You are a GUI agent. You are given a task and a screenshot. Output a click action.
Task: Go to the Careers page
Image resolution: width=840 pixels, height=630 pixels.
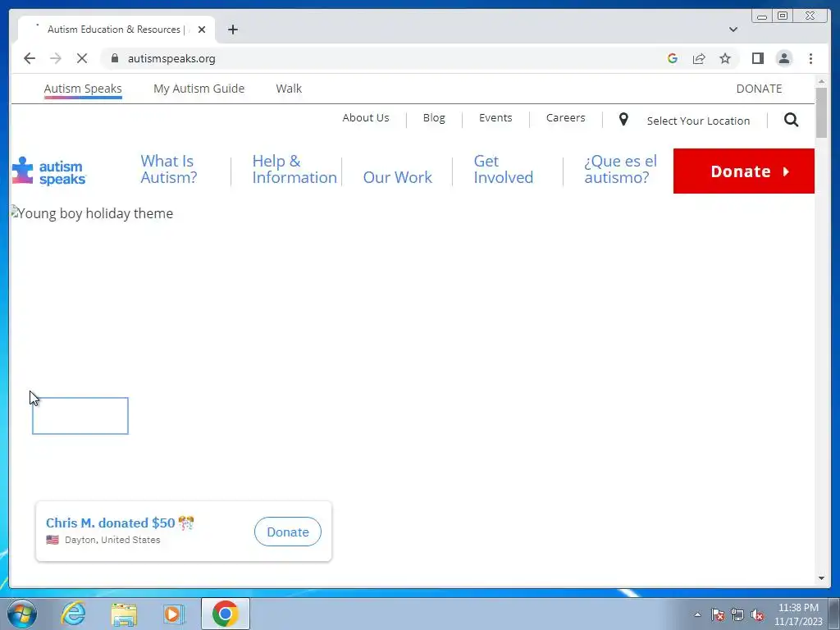566,118
